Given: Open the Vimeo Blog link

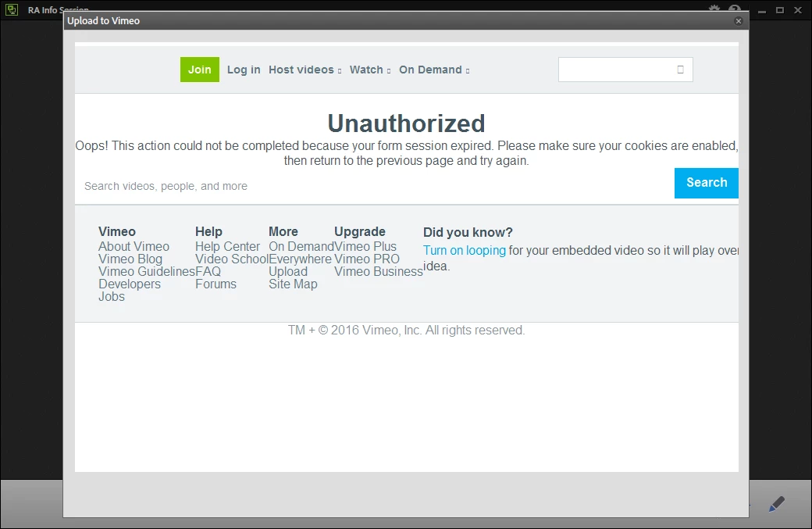Looking at the screenshot, I should pos(130,259).
